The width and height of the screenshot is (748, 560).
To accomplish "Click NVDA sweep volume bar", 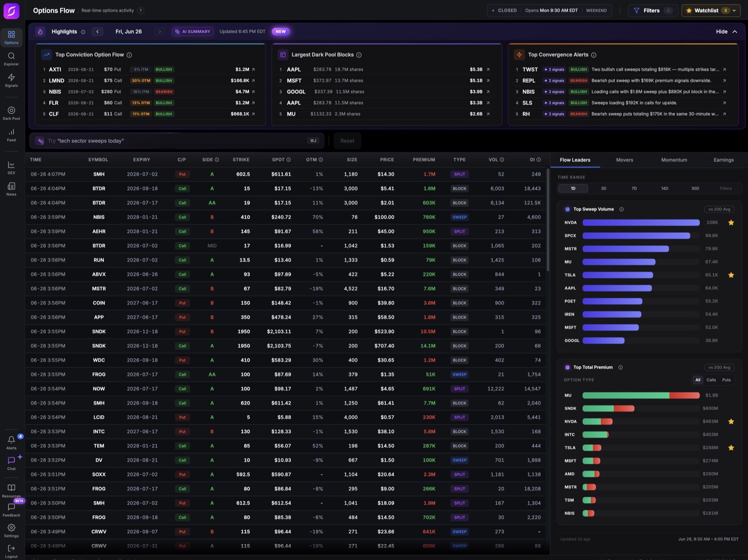I will click(641, 223).
